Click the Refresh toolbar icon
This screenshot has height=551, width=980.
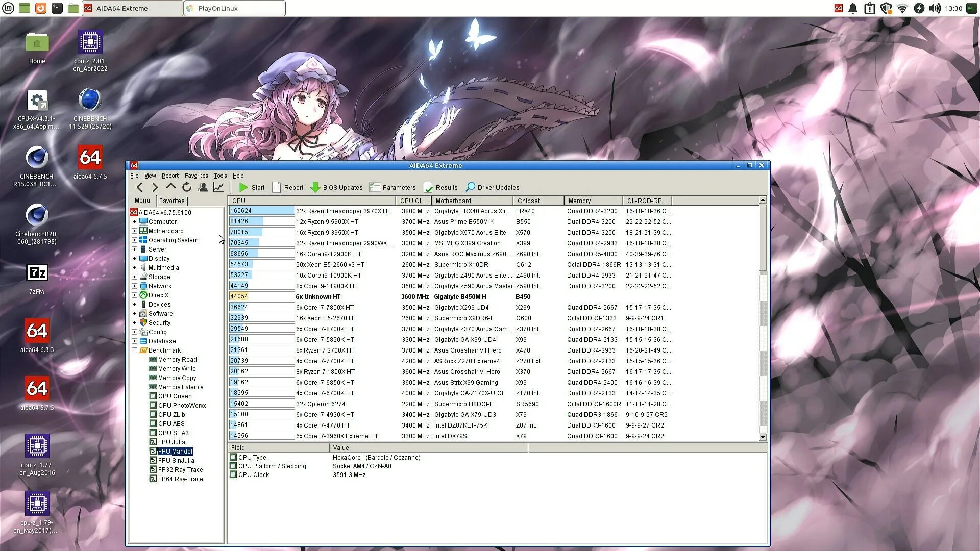coord(187,187)
